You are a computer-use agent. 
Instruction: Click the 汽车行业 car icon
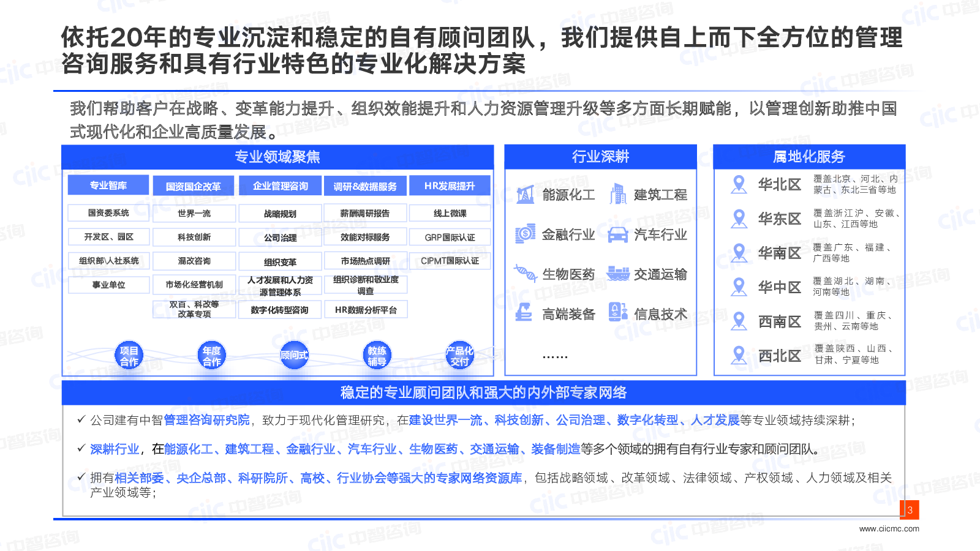pos(618,234)
